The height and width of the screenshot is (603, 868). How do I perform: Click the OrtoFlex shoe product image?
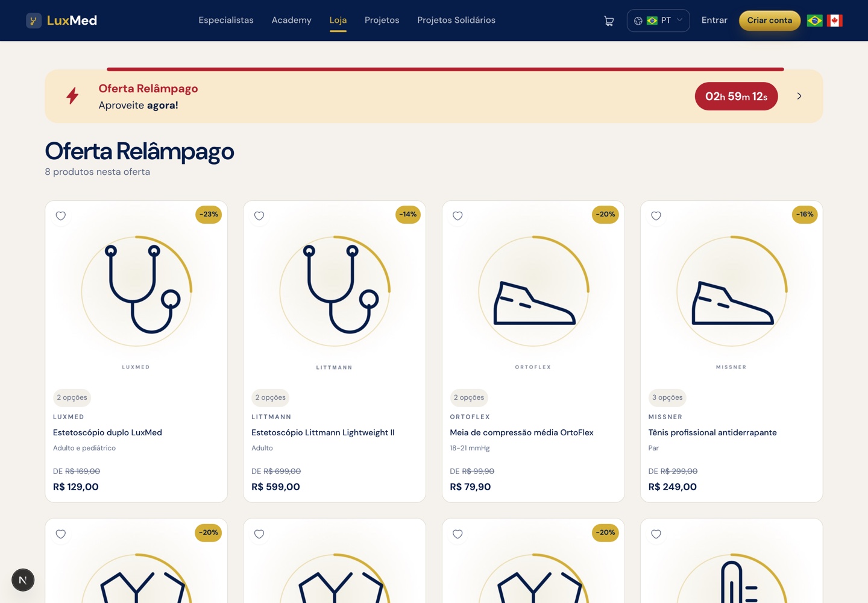tap(533, 291)
